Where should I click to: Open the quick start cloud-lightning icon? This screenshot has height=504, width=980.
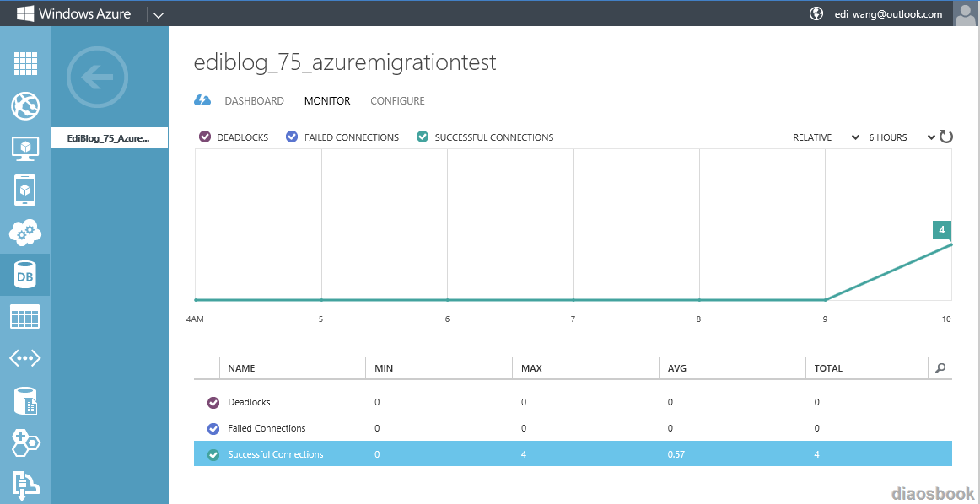[202, 100]
